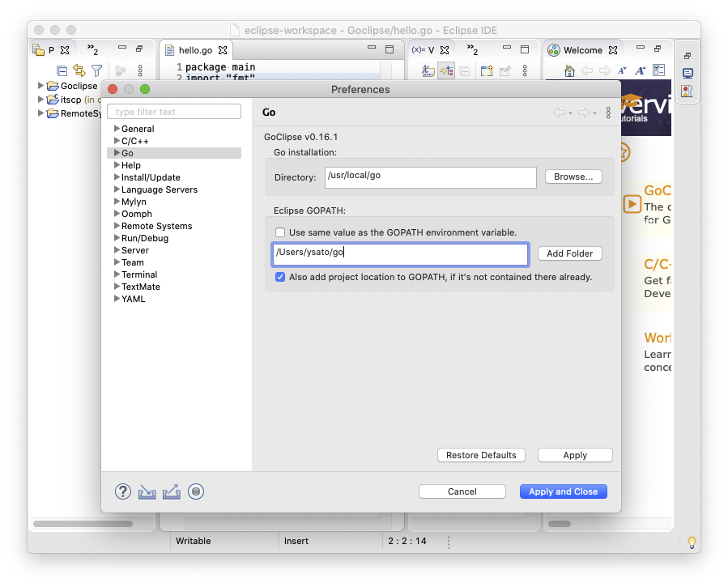Image resolution: width=728 pixels, height=587 pixels.
Task: Enable using same value as GOPATH environment variable
Action: coord(280,232)
